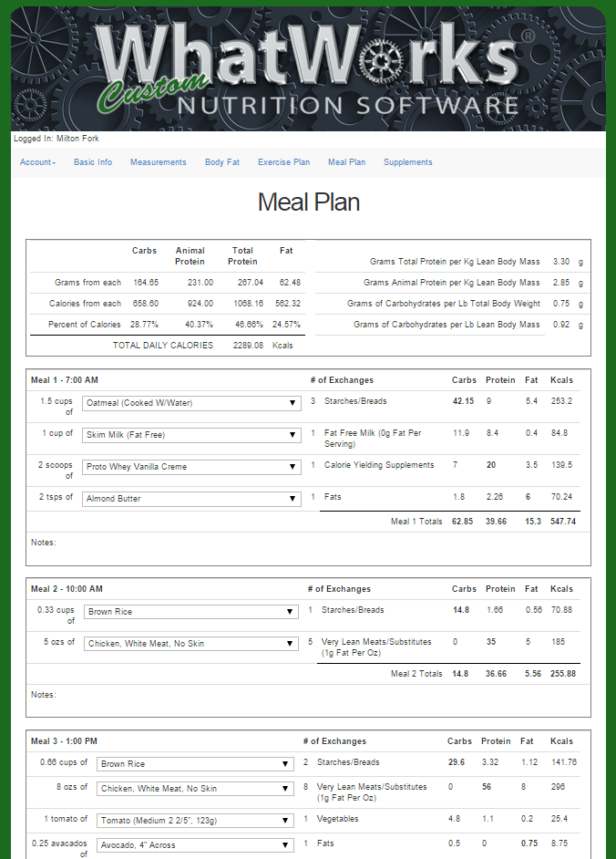Click Calories from each animal protein 924.00
The image size is (616, 859).
point(200,304)
